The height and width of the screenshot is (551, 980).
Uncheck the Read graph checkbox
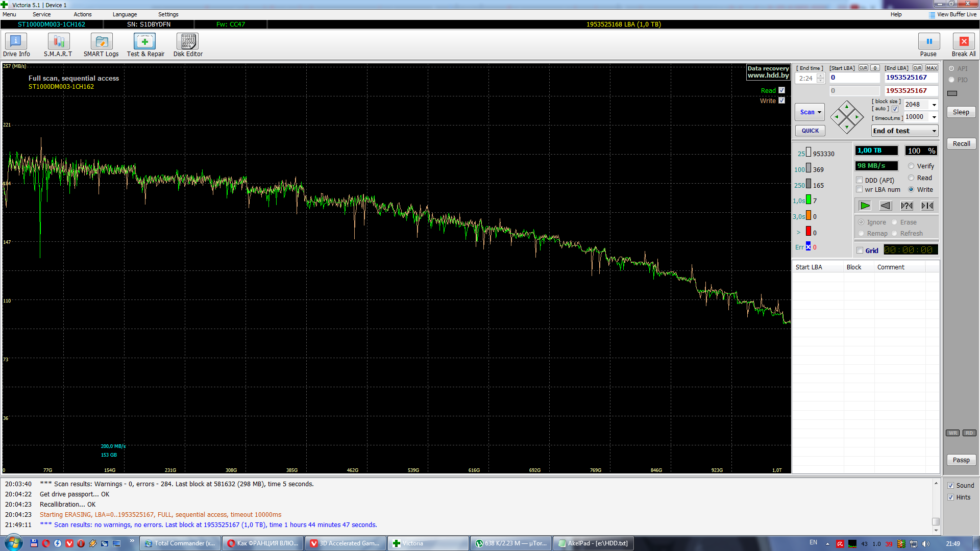[x=781, y=90]
